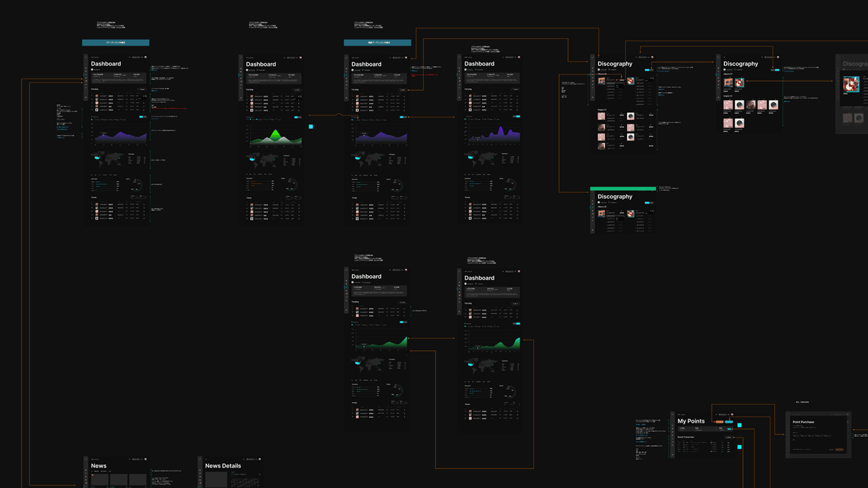Click the orange confirm button in Point Purchase dialog
Screen dimensions: 868x488
(x=839, y=450)
